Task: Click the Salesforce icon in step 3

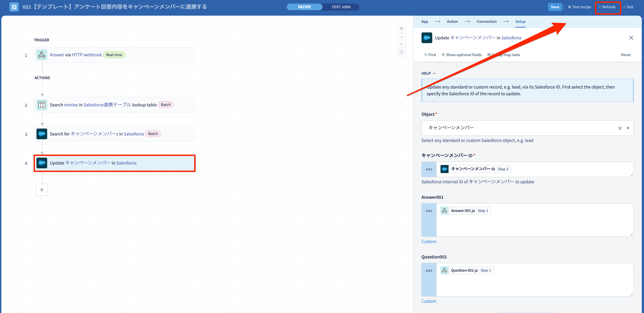Action: point(42,134)
